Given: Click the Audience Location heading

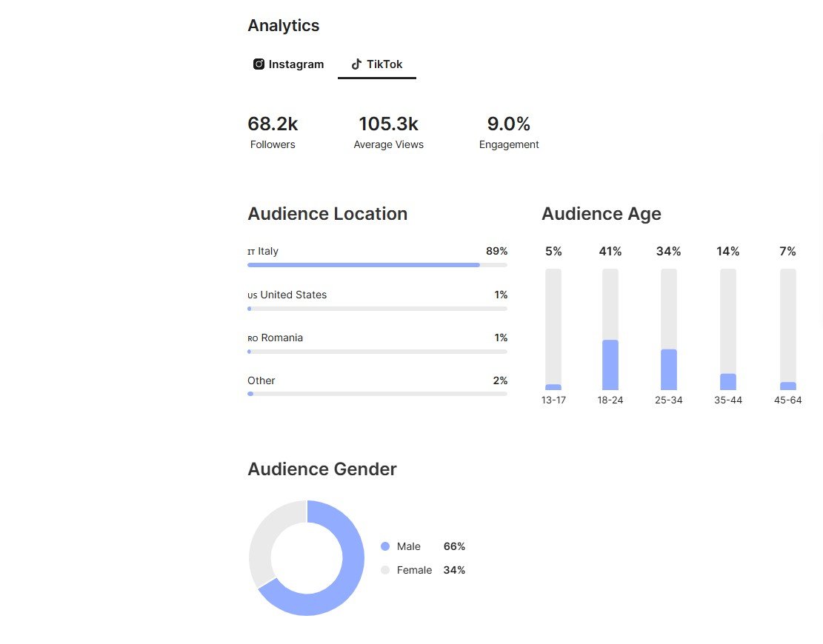Looking at the screenshot, I should [x=327, y=213].
